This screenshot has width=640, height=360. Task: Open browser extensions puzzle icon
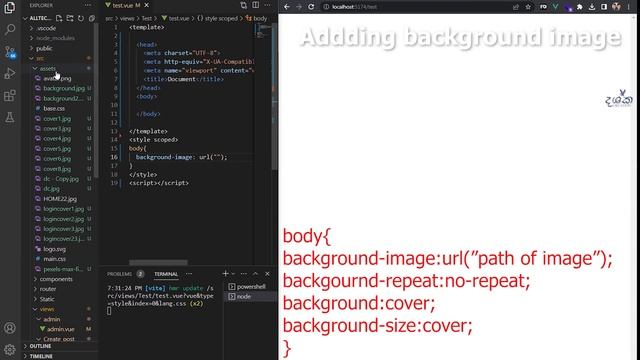(x=580, y=7)
